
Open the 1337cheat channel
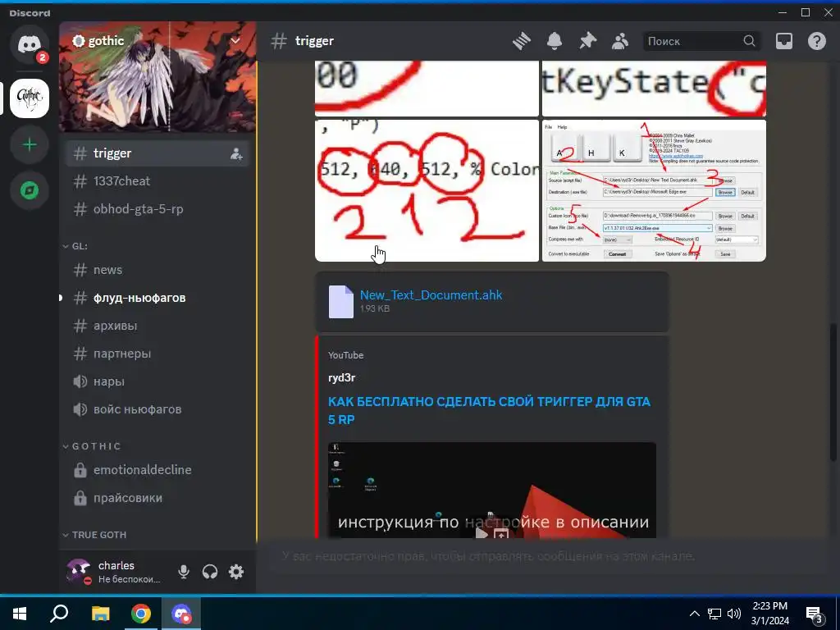[157, 181]
